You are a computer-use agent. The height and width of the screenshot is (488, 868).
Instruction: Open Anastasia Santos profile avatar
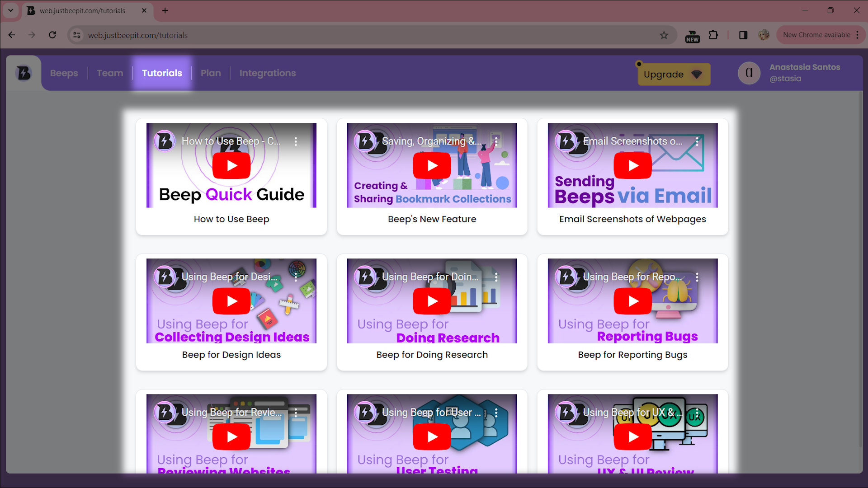coord(749,73)
